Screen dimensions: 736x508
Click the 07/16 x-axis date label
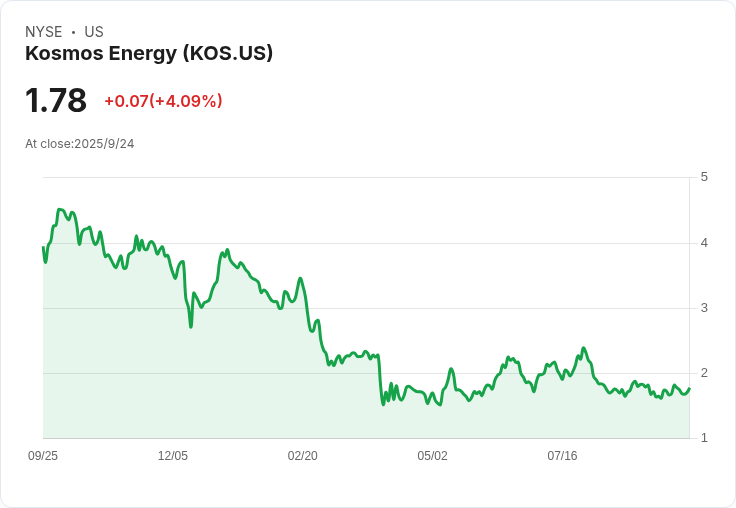(x=562, y=455)
